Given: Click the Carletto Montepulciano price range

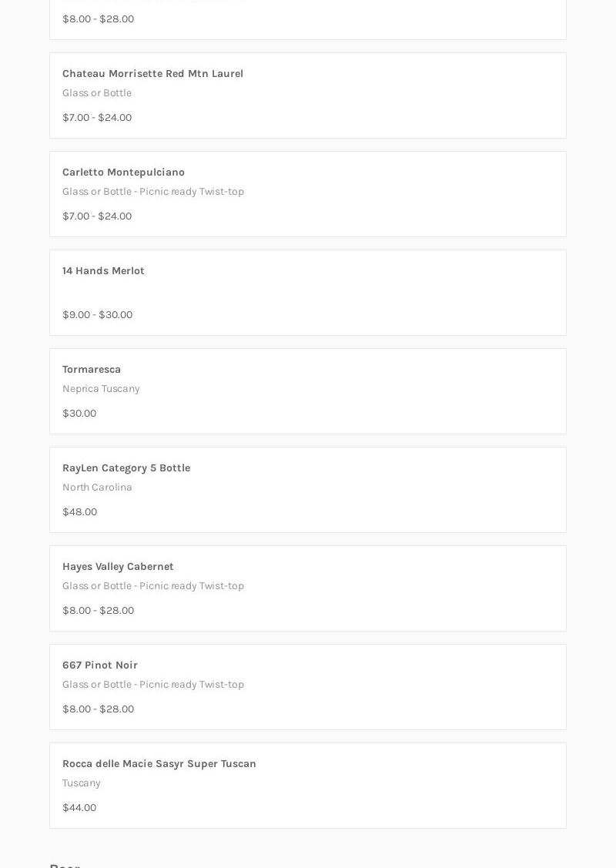Looking at the screenshot, I should pyautogui.click(x=97, y=216).
